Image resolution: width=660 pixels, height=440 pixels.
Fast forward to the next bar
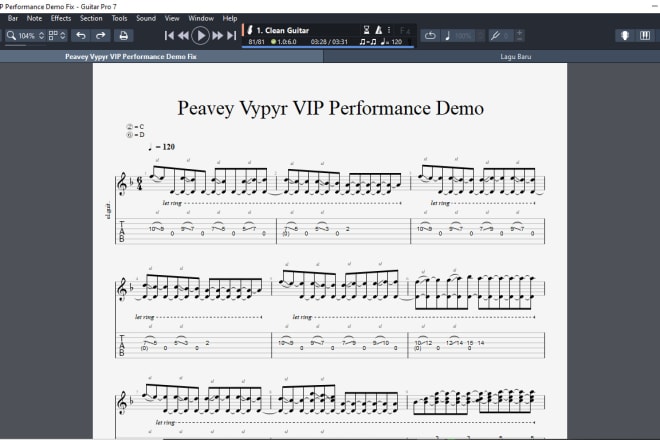coord(217,36)
